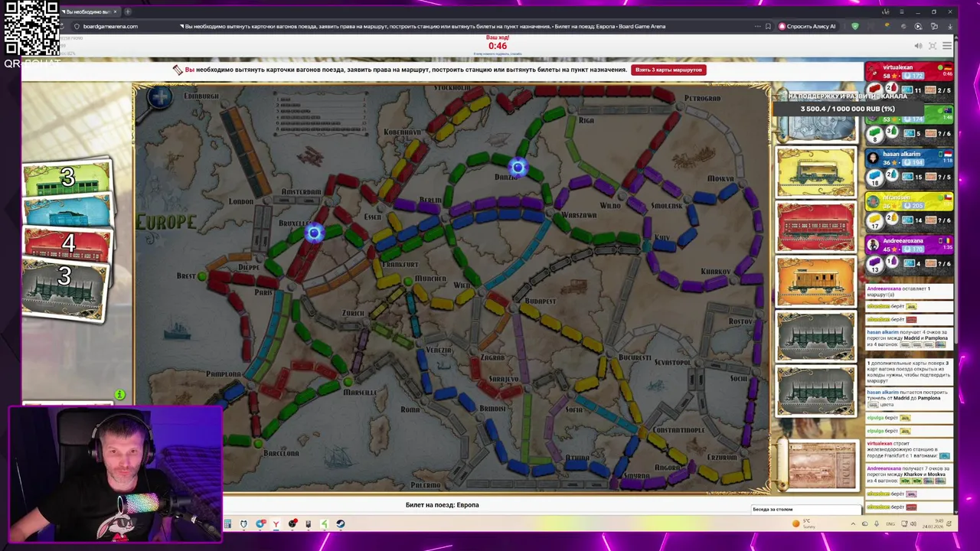Image resolution: width=980 pixels, height=551 pixels.
Task: Take the face-up yellow wagon card
Action: coord(816,172)
